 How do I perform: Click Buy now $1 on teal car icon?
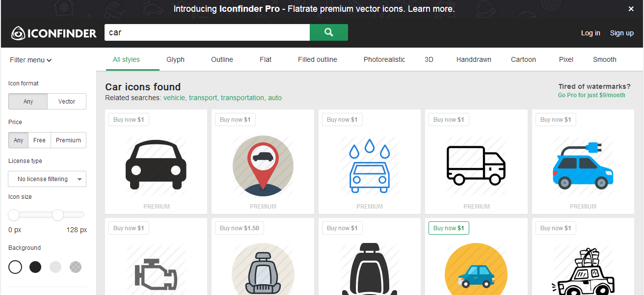pos(449,228)
